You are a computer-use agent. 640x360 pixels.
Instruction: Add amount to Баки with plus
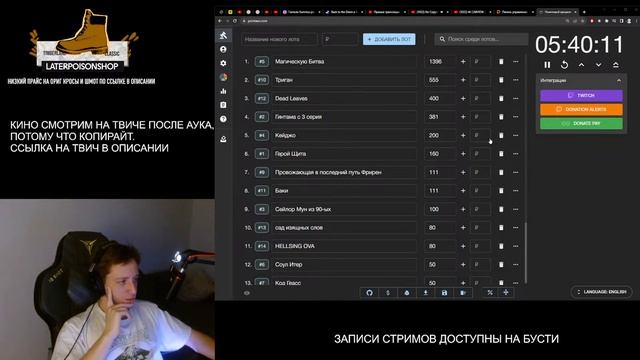point(463,191)
